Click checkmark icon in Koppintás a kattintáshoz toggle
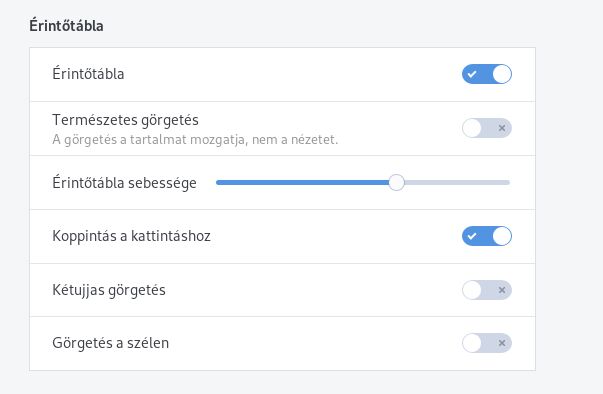The image size is (603, 394). coord(472,236)
